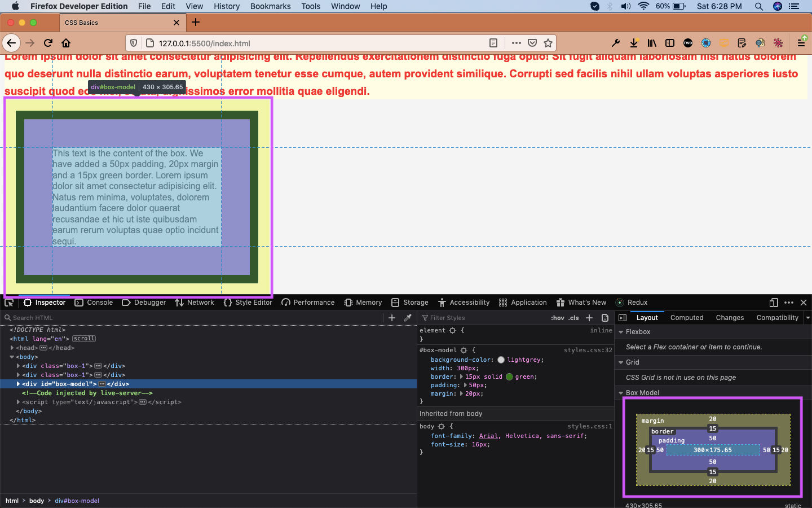Show more sidebar tabs dropdown
Screen dimensions: 812x508
(x=808, y=318)
